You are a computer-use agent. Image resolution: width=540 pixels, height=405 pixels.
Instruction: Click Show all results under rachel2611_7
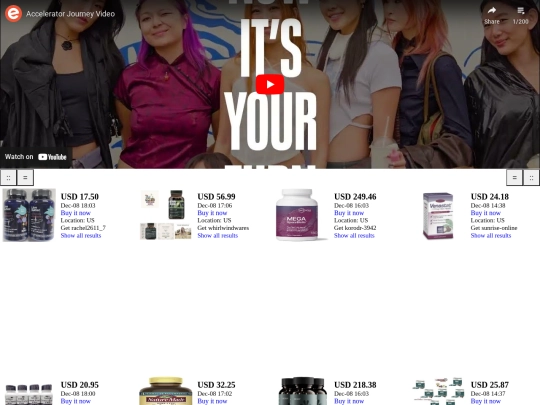pos(81,236)
